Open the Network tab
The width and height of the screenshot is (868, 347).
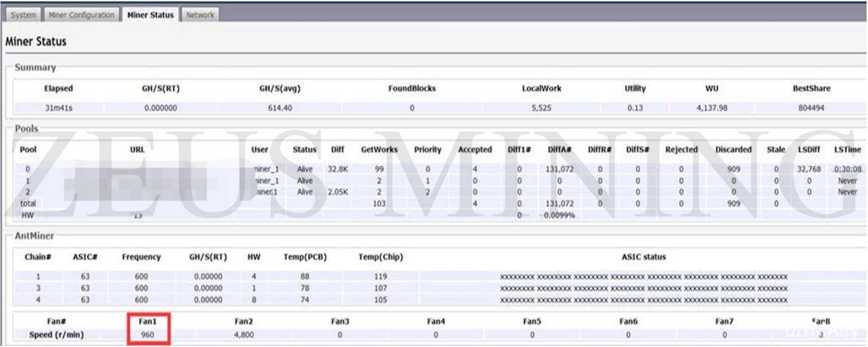click(x=200, y=15)
